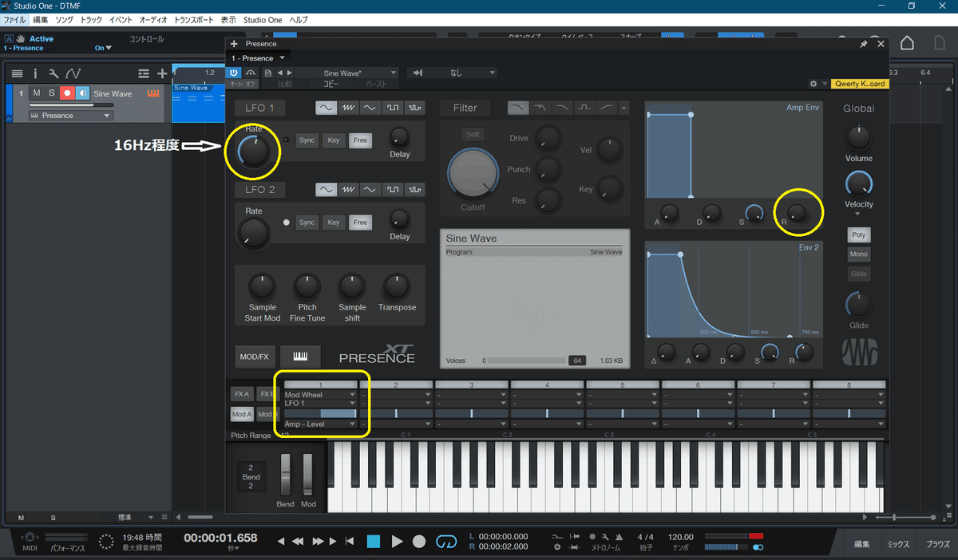Select the LFO 1 square waveform icon
Viewport: 958px width, 560px height.
pyautogui.click(x=392, y=107)
